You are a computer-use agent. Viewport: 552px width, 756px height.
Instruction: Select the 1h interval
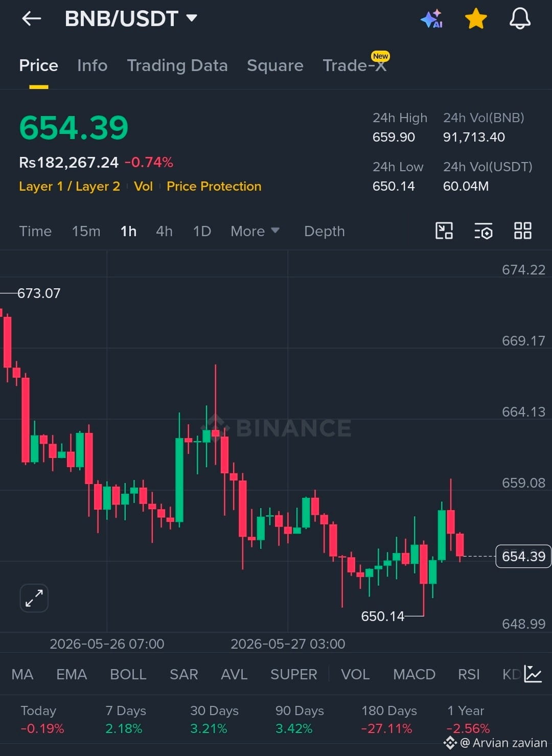128,232
